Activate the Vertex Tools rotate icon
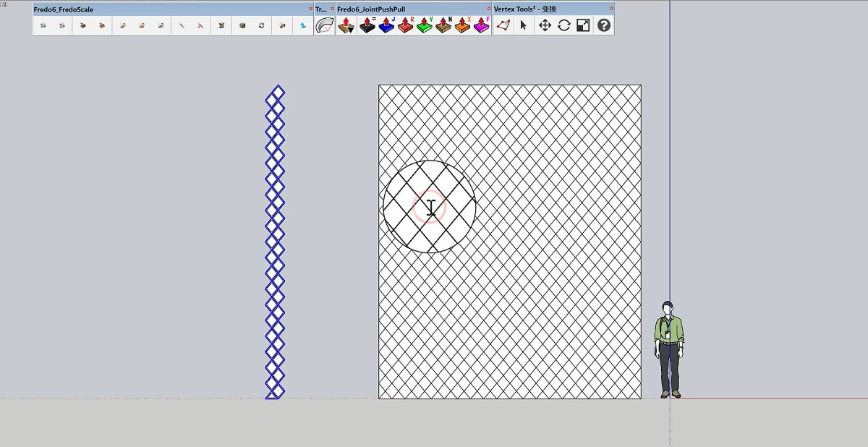Screen dimensions: 868x447 564,25
